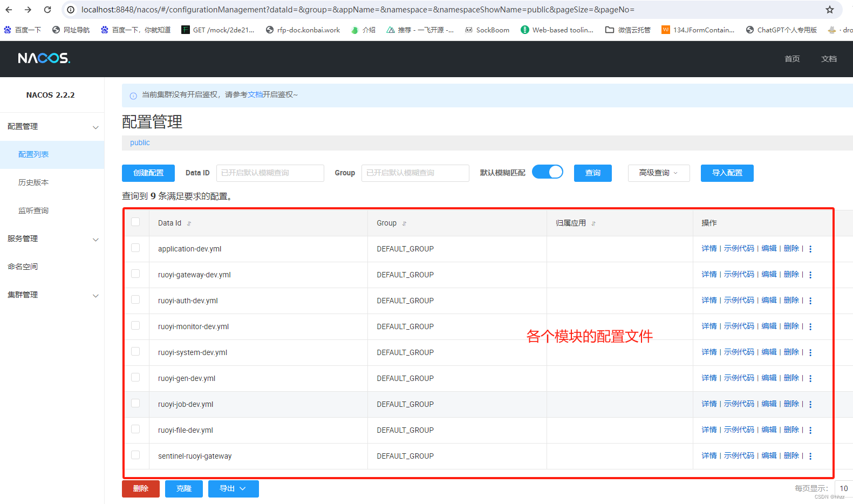Screen dimensions: 853x504
Task: Open 示例代码 for ruoyi-auth-dev.yml
Action: (739, 300)
